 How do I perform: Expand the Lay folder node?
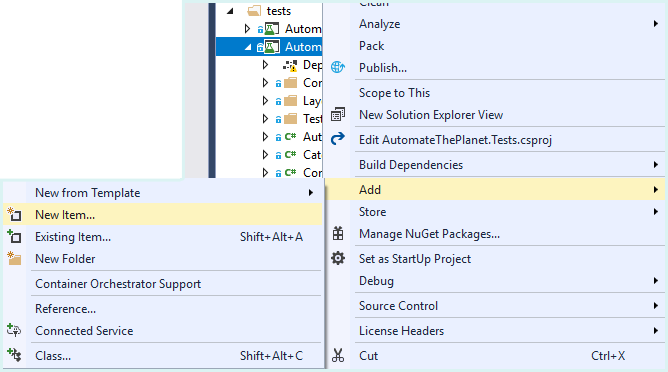(265, 101)
